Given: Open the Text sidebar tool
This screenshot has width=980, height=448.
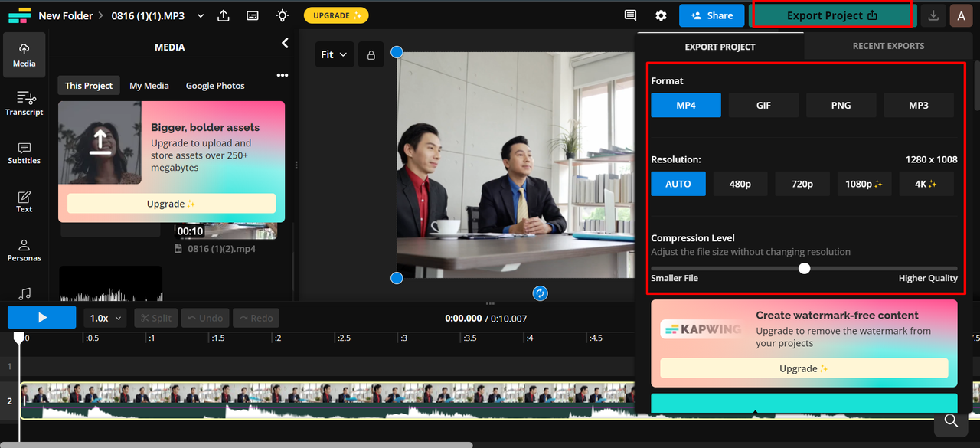Looking at the screenshot, I should point(24,201).
